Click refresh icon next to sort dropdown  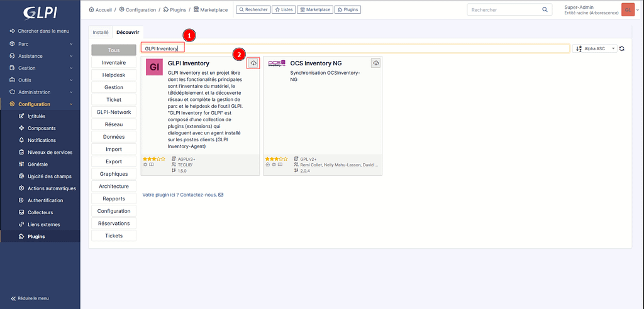(x=622, y=48)
